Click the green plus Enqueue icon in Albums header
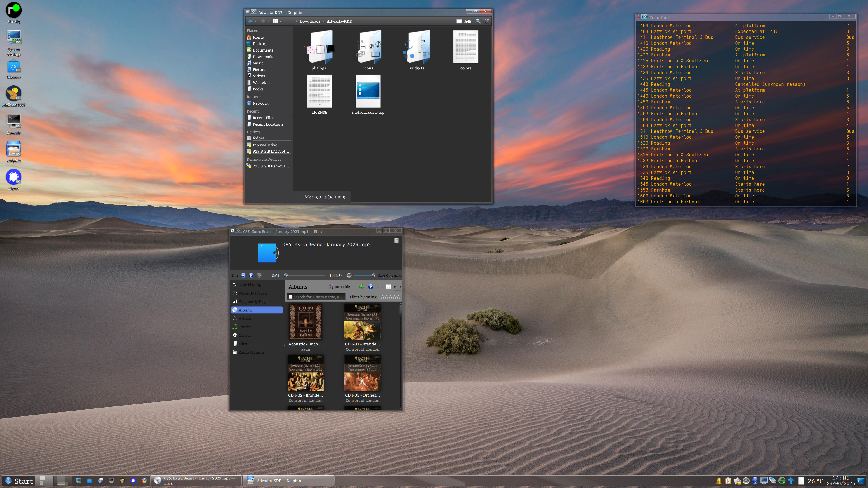The height and width of the screenshot is (488, 868). click(361, 287)
